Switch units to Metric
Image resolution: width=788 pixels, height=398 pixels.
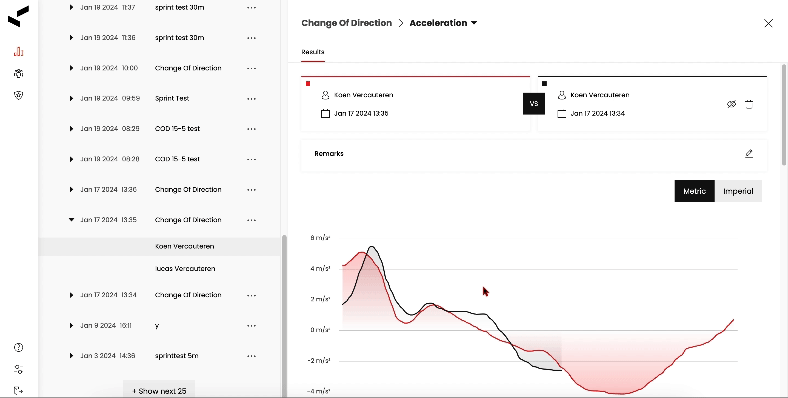coord(695,191)
